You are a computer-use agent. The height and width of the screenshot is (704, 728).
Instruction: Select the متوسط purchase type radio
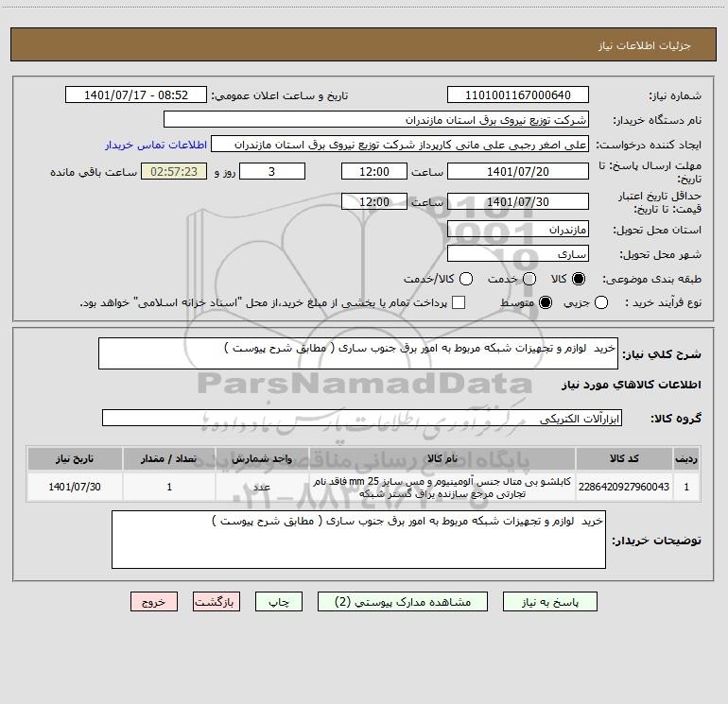[546, 302]
